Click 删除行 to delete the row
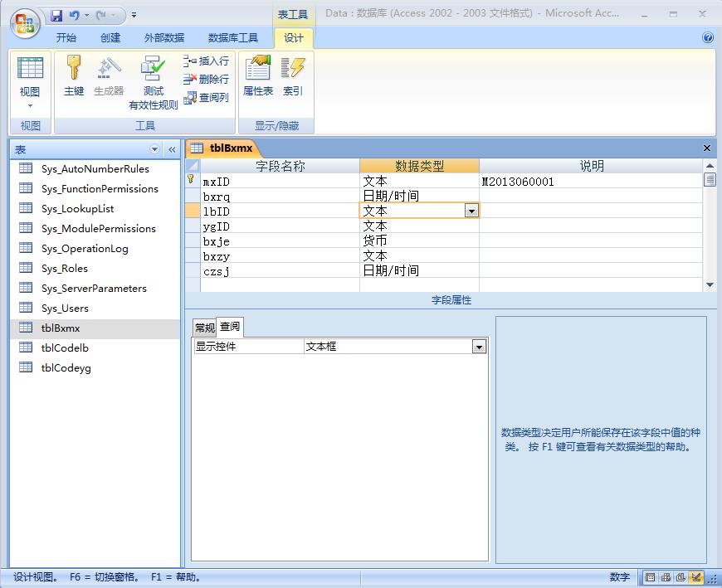Screen dimensions: 722x588 (207, 79)
